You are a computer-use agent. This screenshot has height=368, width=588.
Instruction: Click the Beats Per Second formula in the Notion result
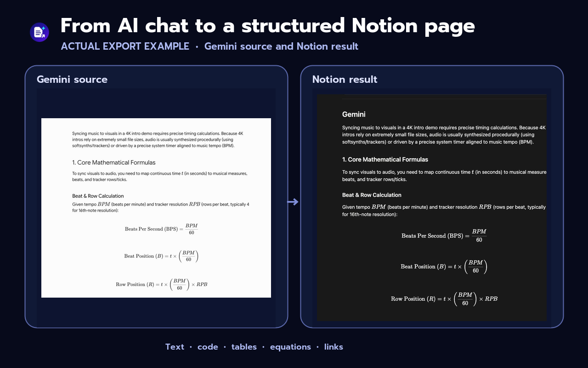click(x=444, y=236)
